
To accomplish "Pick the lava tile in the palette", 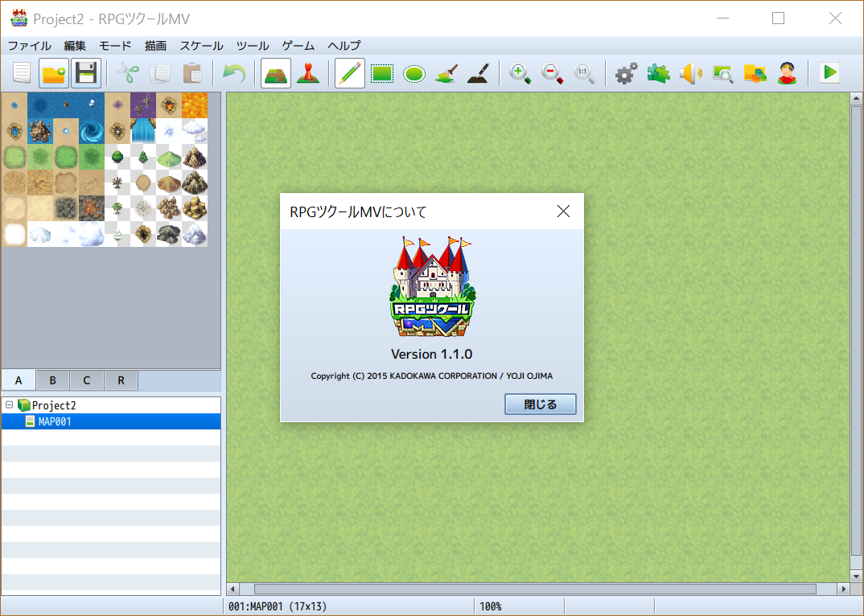I will tap(195, 105).
